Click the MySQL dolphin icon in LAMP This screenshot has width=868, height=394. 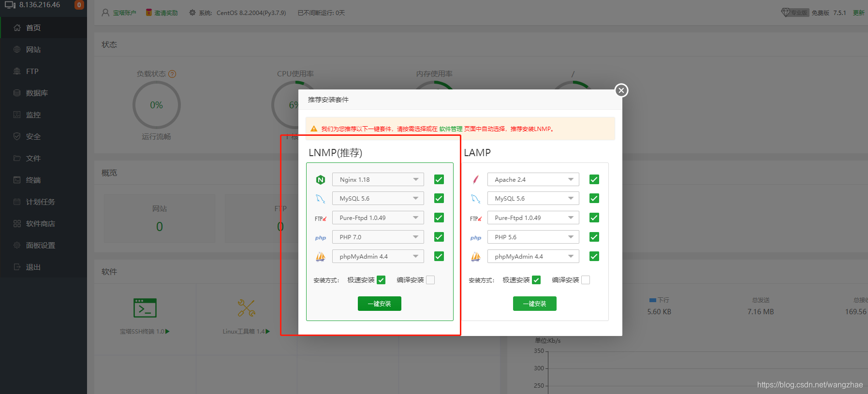tap(476, 199)
